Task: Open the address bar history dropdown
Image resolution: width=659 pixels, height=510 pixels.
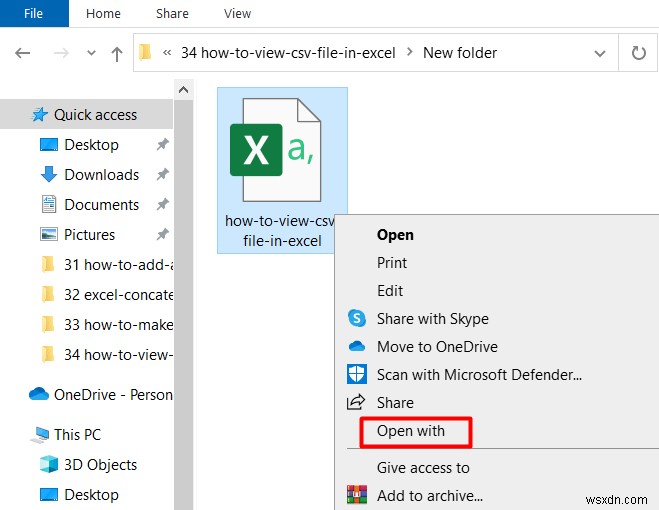Action: [600, 53]
